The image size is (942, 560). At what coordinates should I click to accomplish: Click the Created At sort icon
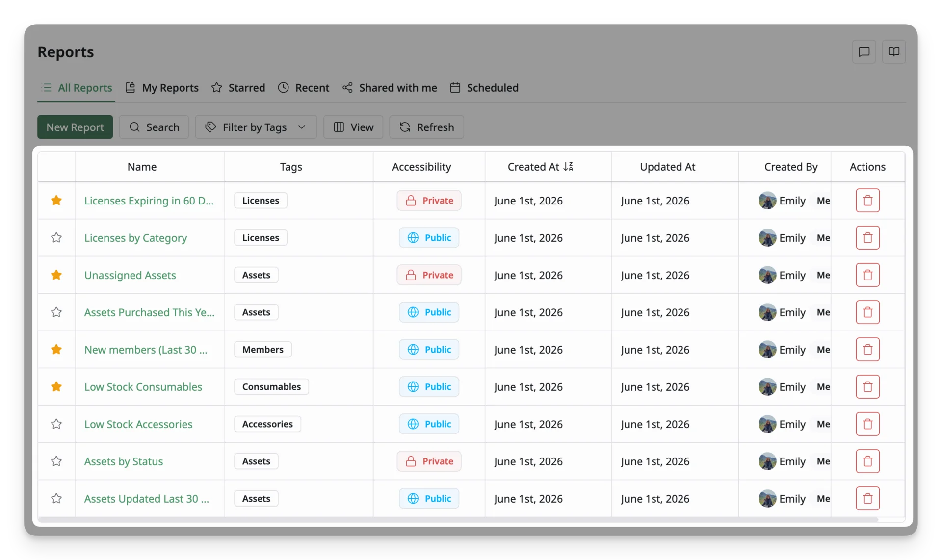568,167
